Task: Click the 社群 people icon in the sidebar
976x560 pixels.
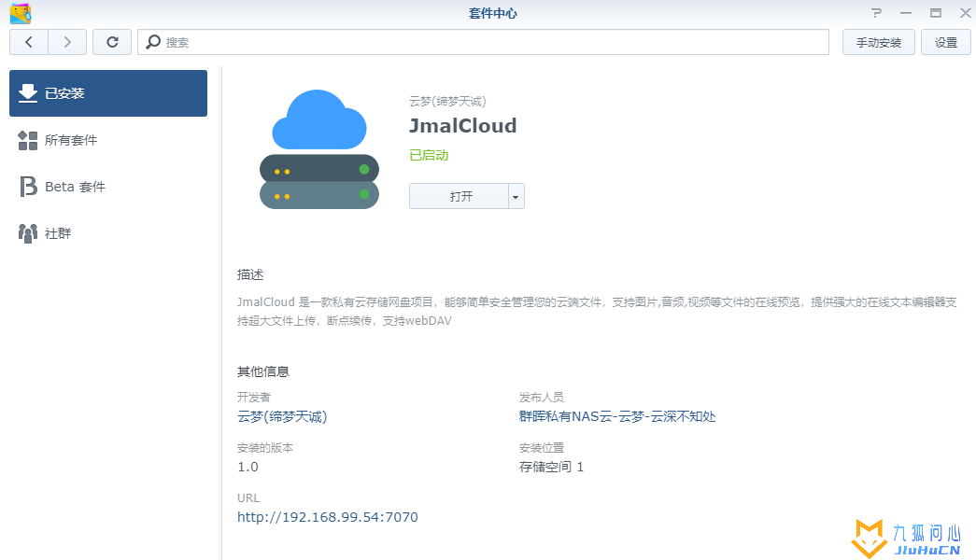Action: point(28,233)
